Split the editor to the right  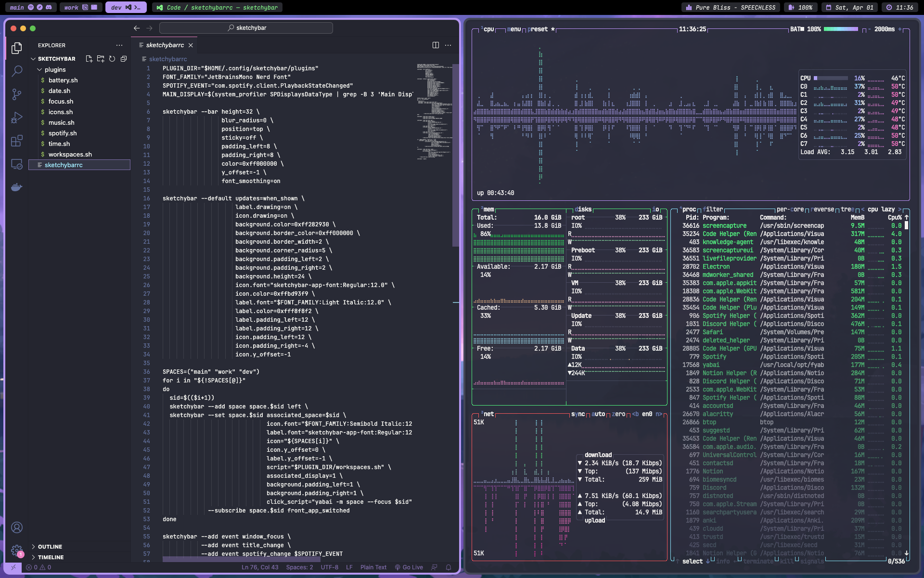pyautogui.click(x=436, y=45)
